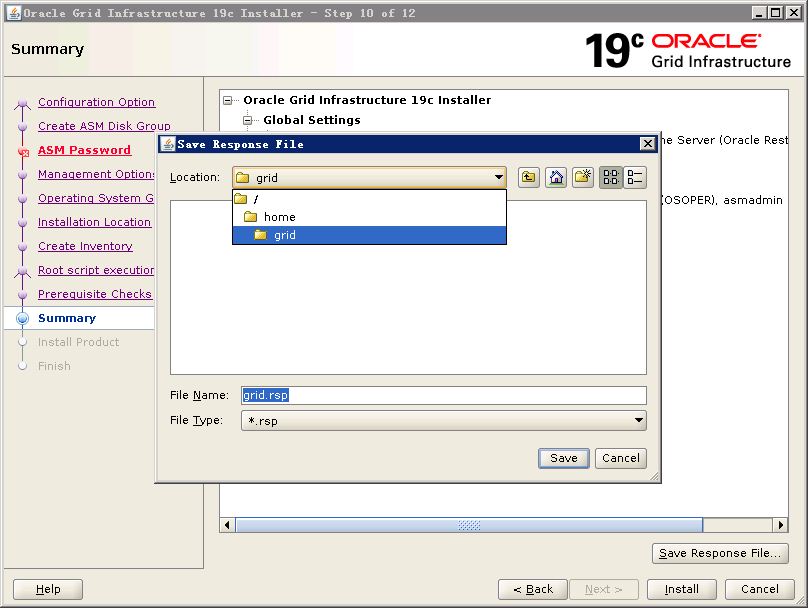Click the Back button
The image size is (808, 608).
click(533, 589)
